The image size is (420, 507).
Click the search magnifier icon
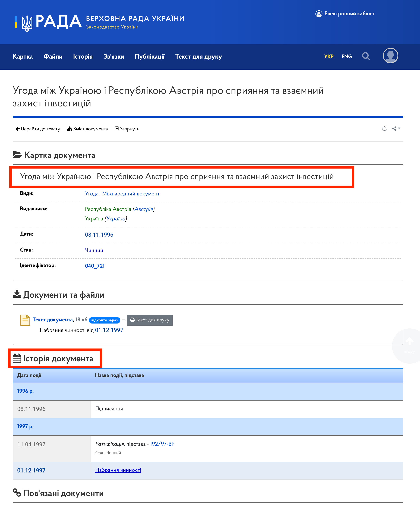366,56
